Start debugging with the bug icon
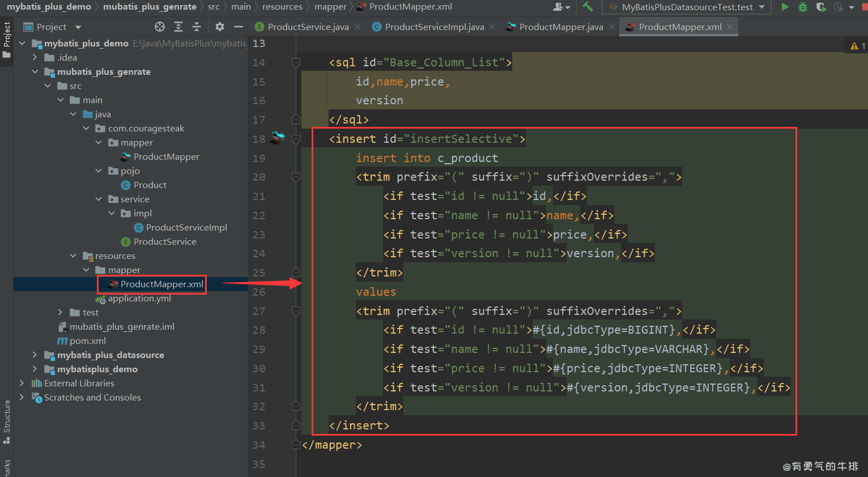The width and height of the screenshot is (868, 477). click(x=803, y=7)
